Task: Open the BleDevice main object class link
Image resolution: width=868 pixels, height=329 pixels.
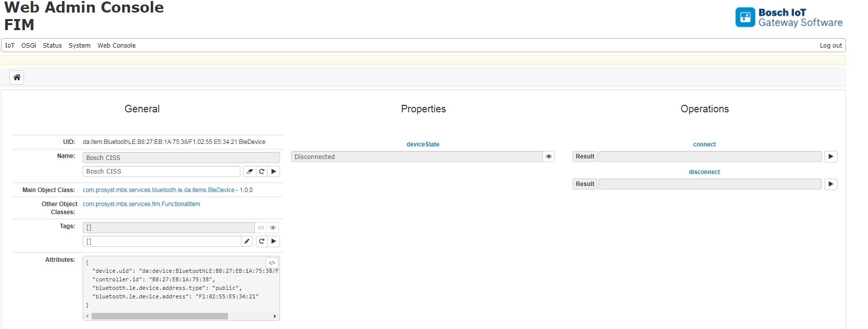Action: point(158,190)
